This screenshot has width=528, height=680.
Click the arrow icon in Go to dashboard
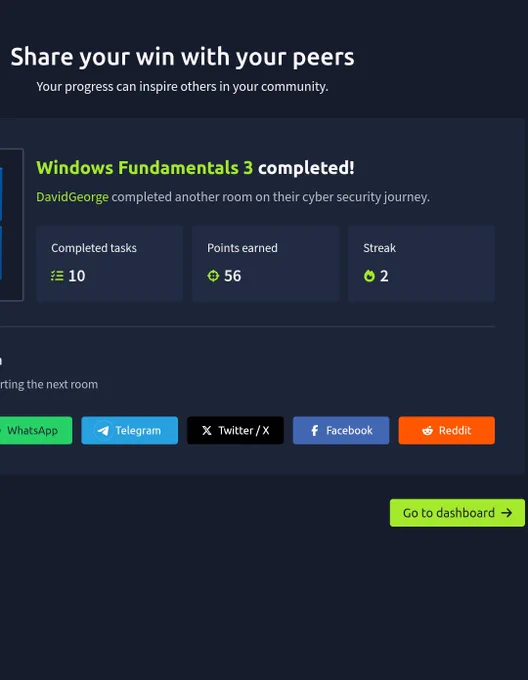click(506, 513)
